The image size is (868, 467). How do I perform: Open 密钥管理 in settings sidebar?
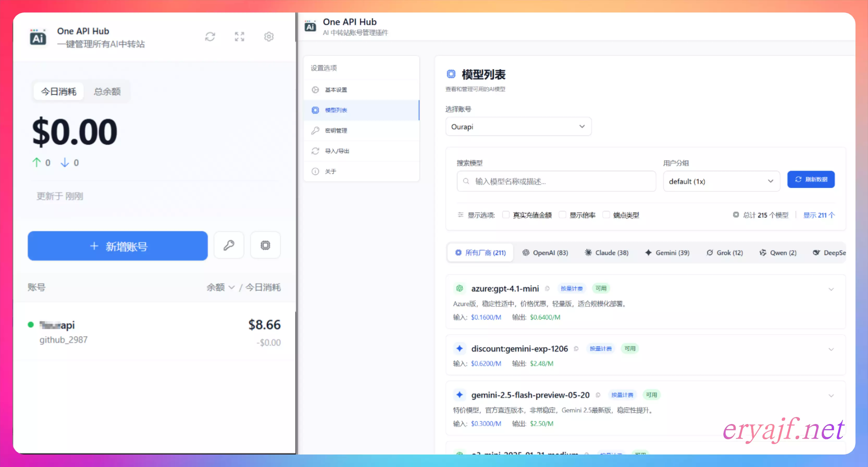[x=361, y=130]
